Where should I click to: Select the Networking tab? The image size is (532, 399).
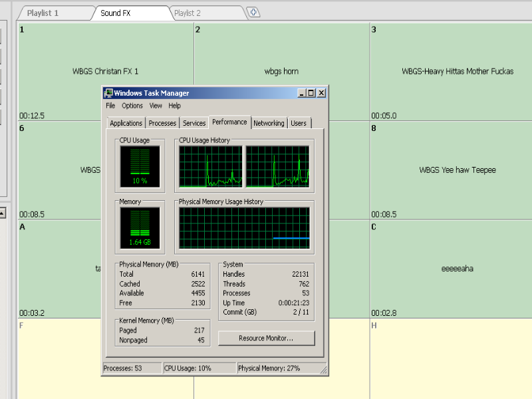(x=269, y=123)
